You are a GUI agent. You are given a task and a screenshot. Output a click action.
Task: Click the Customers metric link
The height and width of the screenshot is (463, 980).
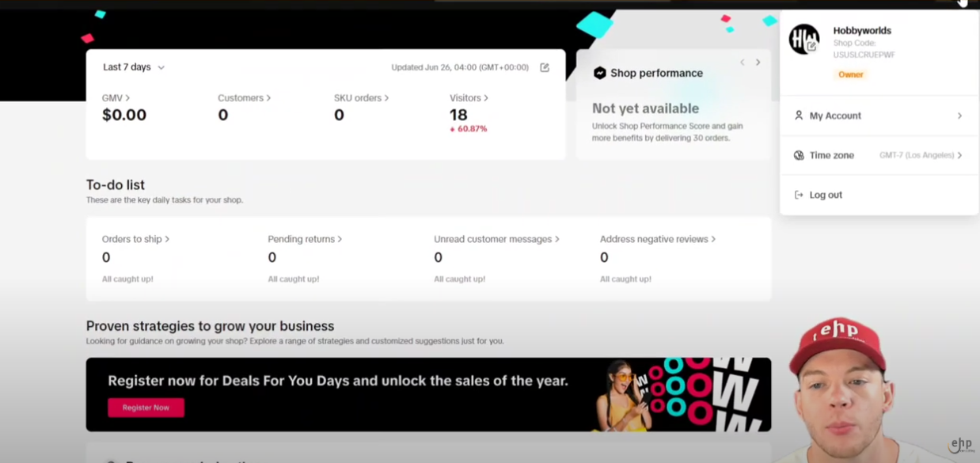coord(244,97)
